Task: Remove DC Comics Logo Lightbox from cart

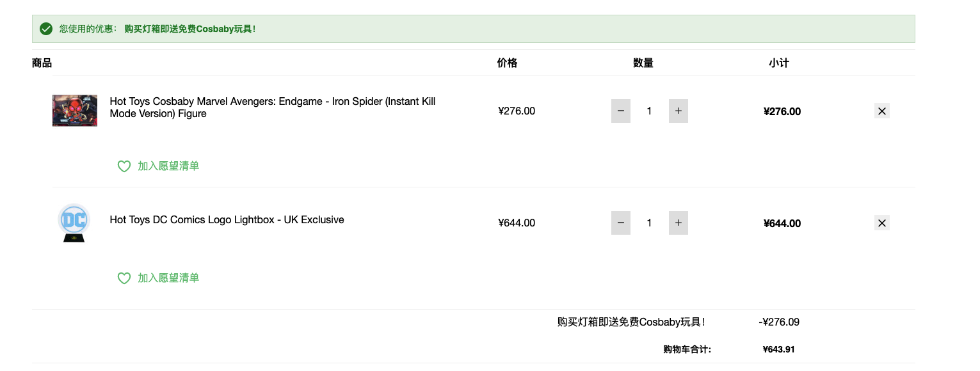Action: coord(882,223)
